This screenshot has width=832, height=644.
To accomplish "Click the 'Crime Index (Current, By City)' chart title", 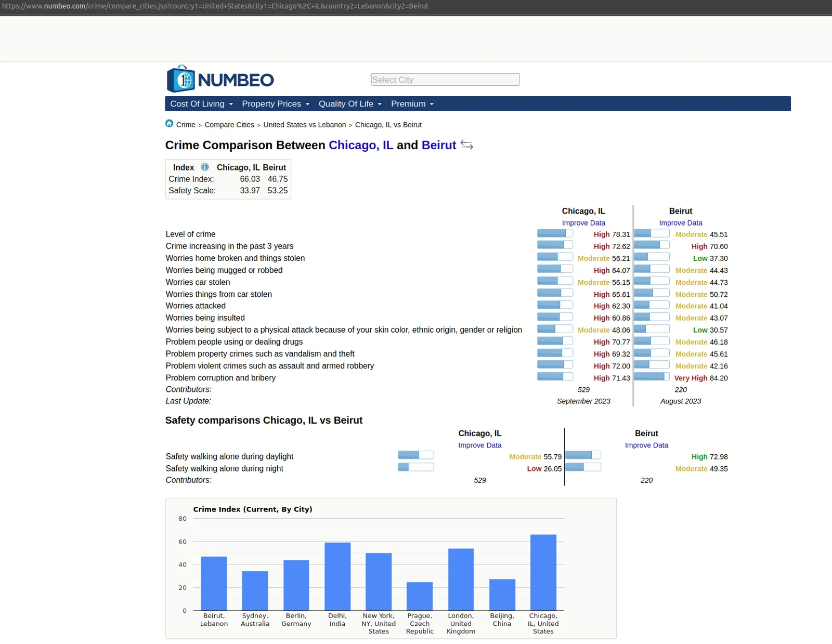I will tap(253, 509).
